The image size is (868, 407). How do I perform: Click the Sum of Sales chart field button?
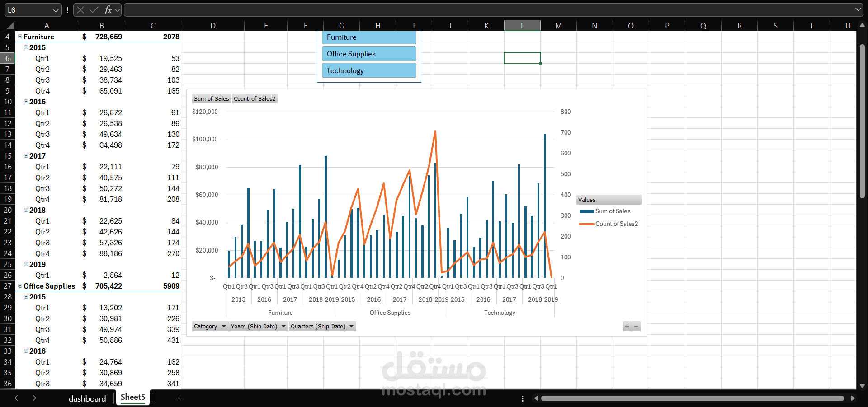[211, 98]
